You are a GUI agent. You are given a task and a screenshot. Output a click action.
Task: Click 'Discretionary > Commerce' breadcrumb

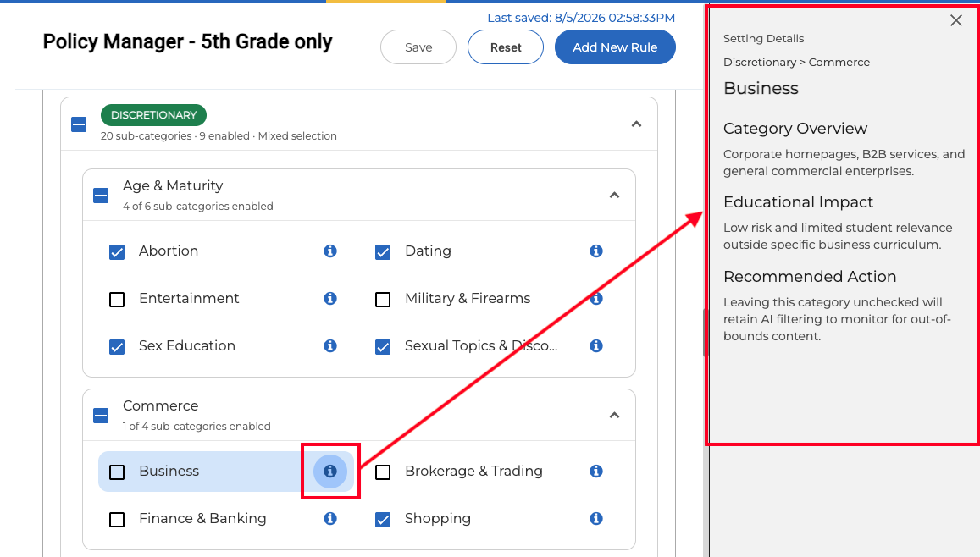(x=796, y=63)
